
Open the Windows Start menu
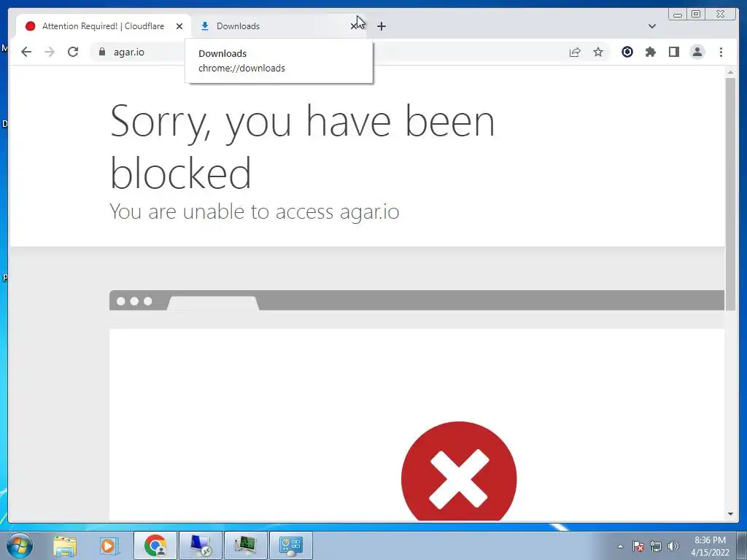point(20,545)
